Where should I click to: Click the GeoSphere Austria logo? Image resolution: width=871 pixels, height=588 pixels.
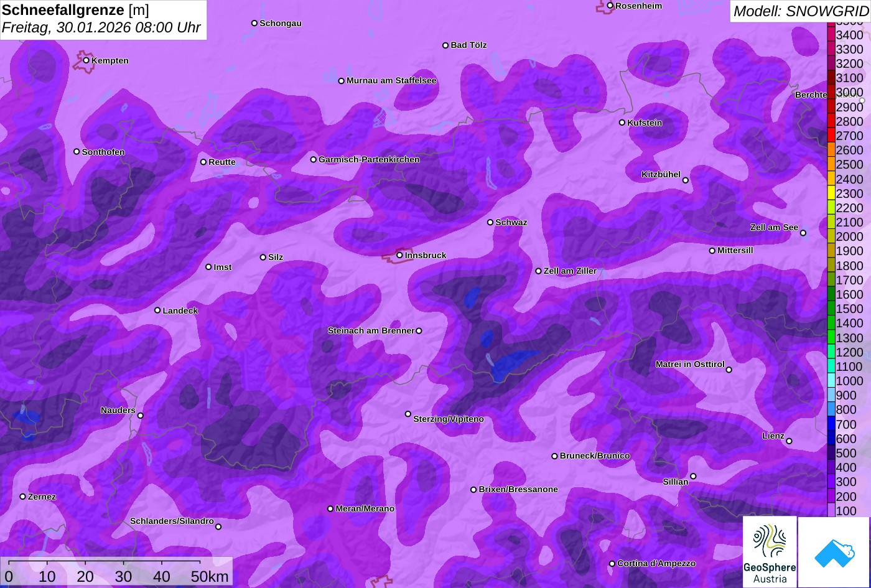[770, 552]
